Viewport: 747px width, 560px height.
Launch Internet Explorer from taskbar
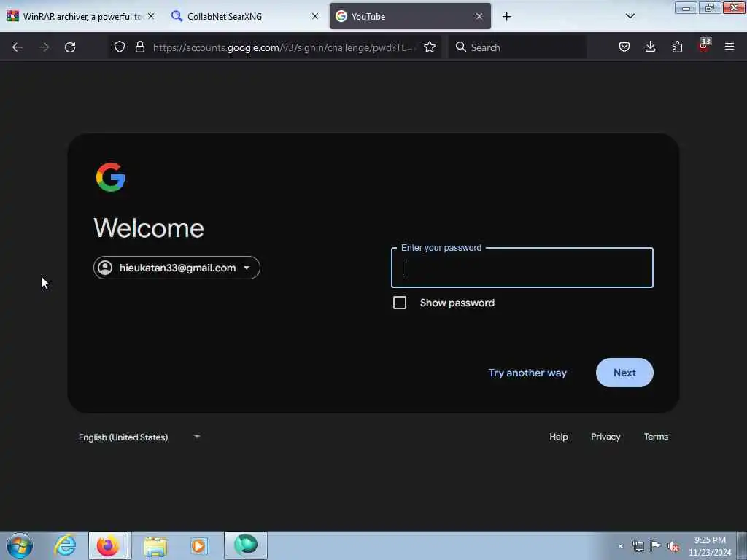(65, 545)
